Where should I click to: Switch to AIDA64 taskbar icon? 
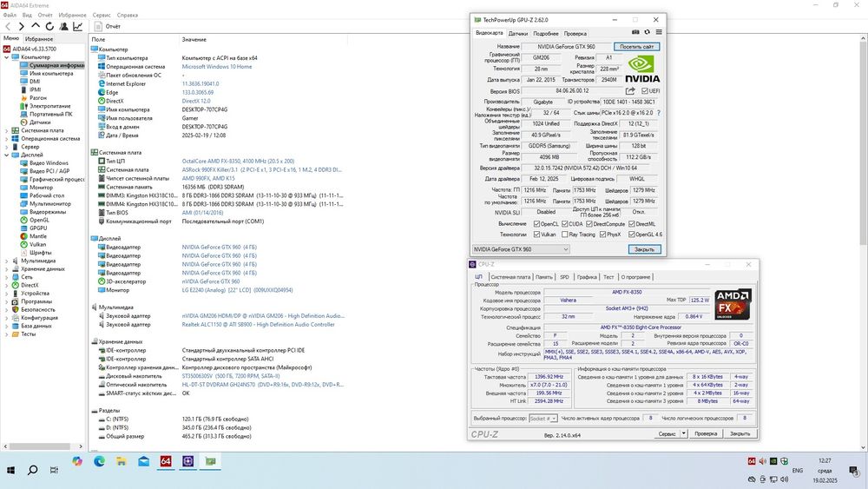click(166, 461)
